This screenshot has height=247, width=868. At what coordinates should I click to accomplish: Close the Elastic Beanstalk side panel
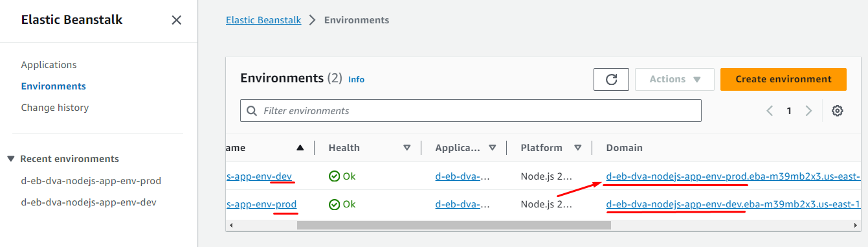point(176,20)
